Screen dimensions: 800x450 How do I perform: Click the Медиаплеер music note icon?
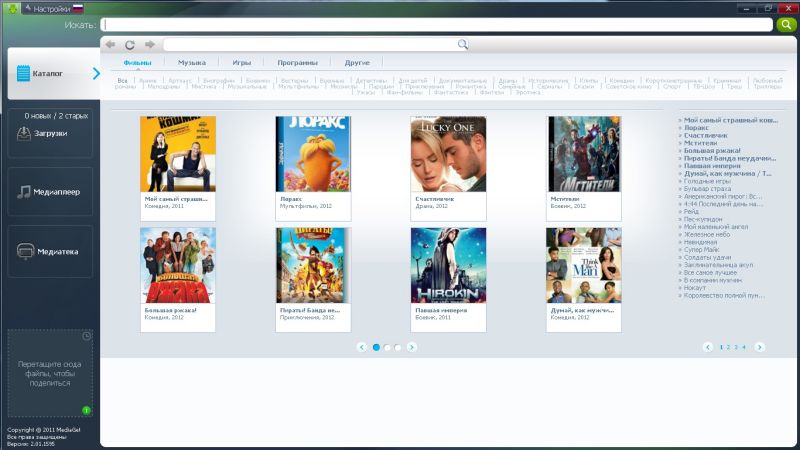(23, 192)
